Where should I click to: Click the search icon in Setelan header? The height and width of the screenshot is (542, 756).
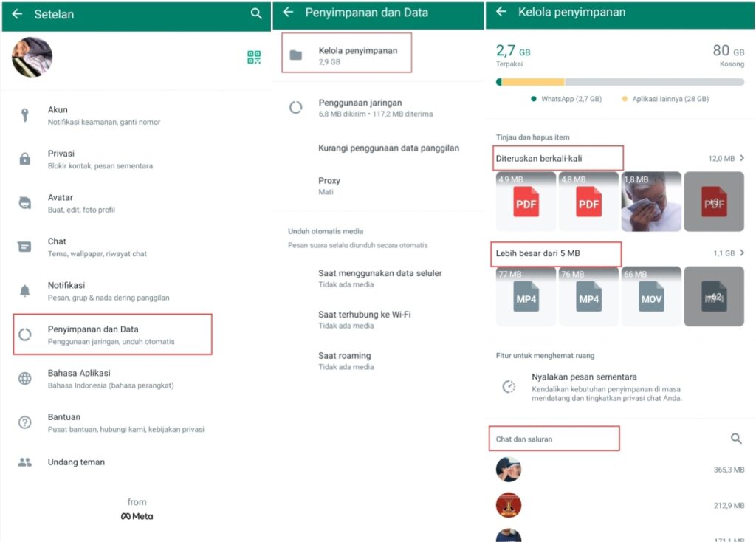tap(256, 13)
